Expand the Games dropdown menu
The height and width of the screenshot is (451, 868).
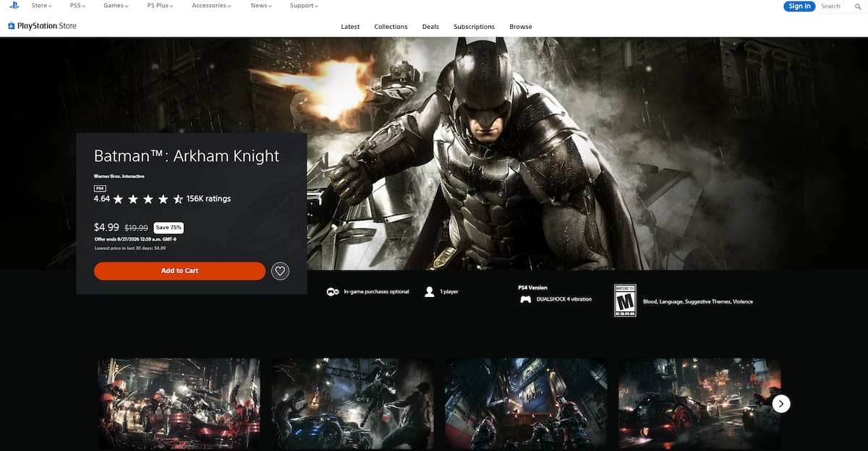pos(116,6)
